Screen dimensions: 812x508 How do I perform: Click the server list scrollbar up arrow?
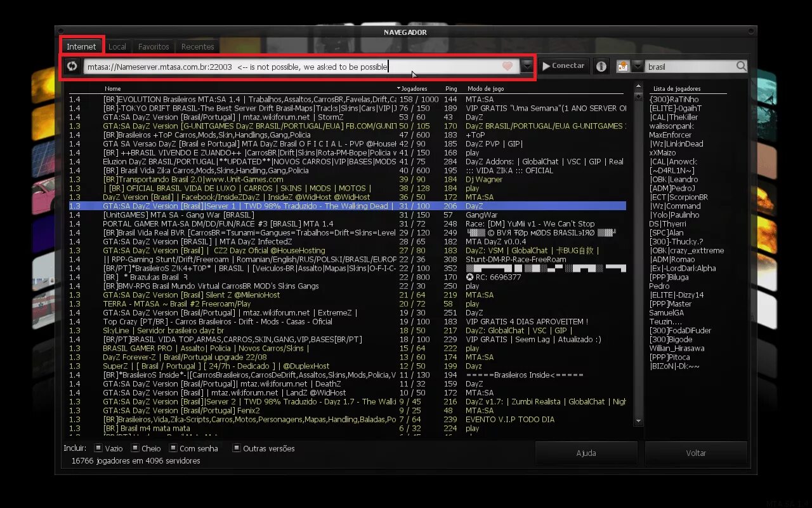coord(638,86)
